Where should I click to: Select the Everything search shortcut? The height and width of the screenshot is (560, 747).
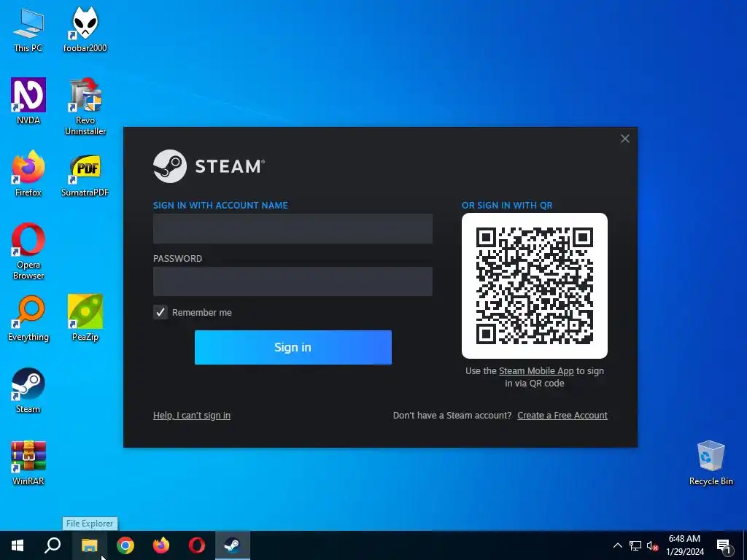(x=28, y=318)
